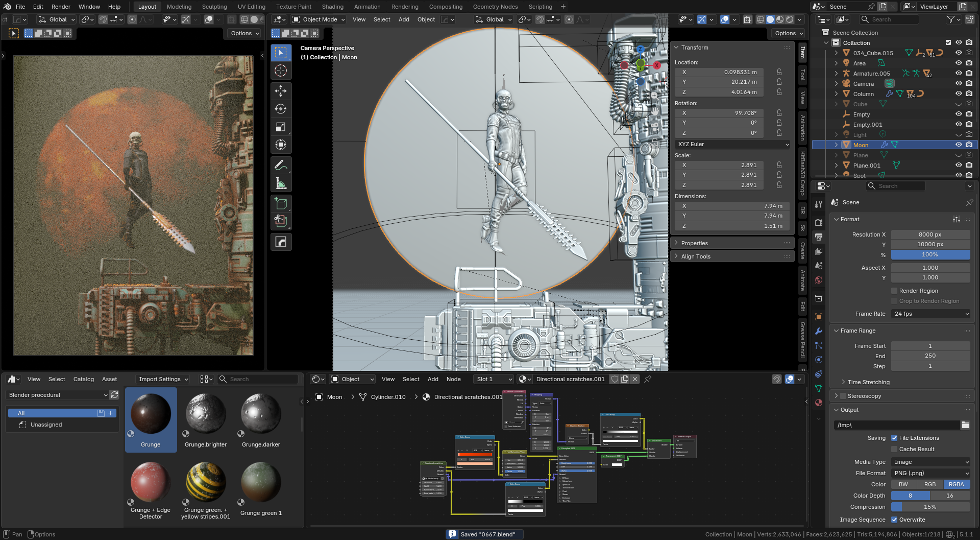Uncheck the File Extensions checkbox

pos(894,438)
